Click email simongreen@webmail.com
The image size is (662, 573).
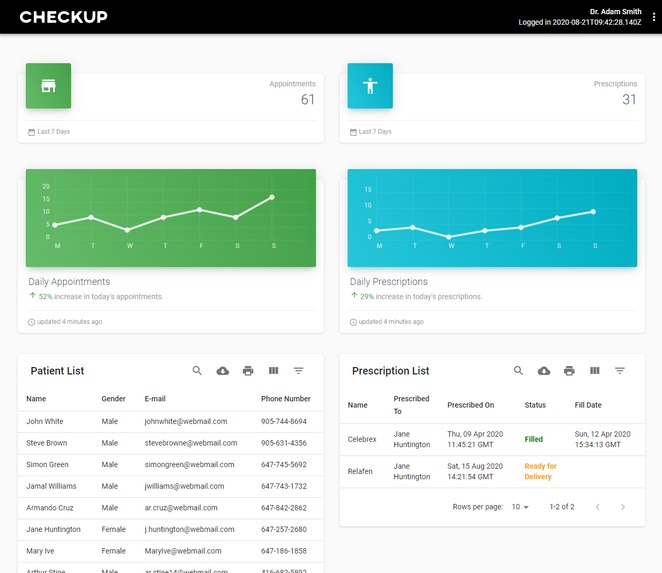189,464
